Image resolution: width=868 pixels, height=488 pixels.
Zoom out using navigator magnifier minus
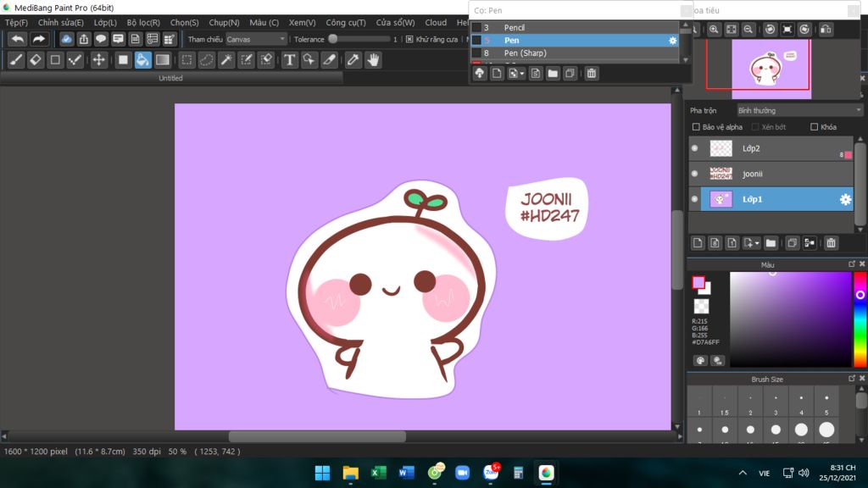click(x=748, y=30)
